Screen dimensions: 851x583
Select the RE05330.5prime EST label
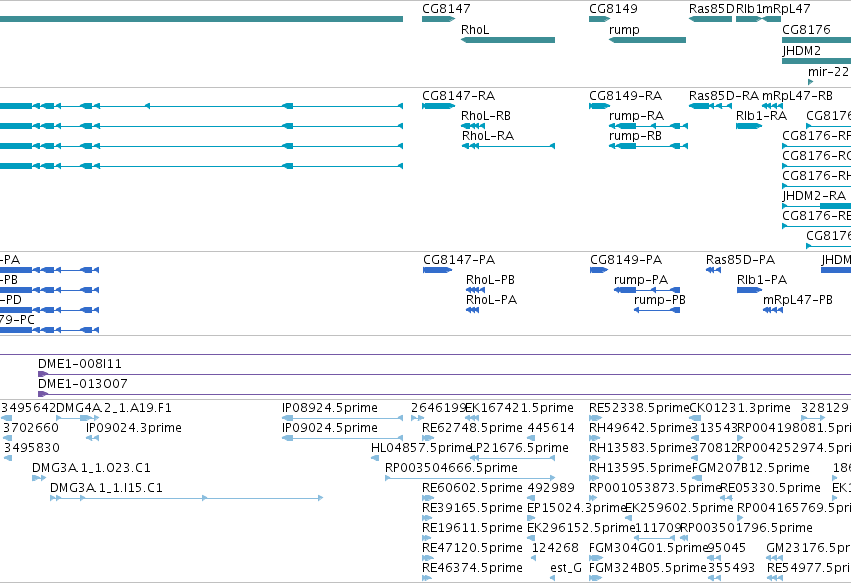tap(770, 488)
